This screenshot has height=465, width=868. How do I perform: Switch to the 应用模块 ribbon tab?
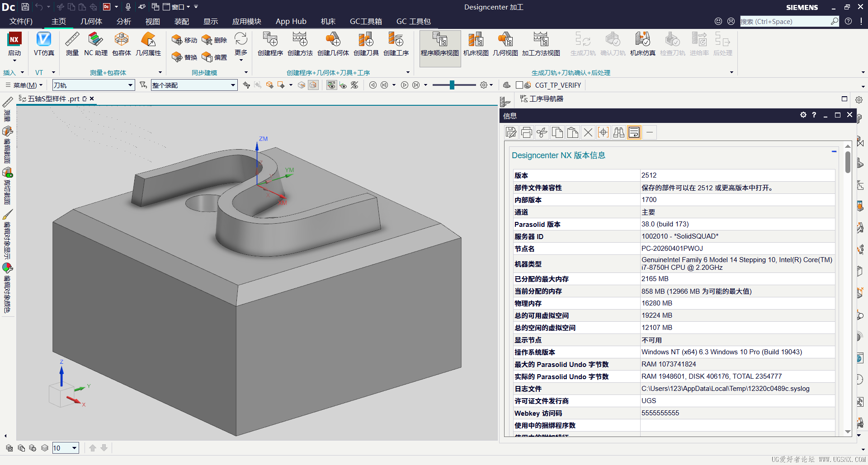pos(247,21)
